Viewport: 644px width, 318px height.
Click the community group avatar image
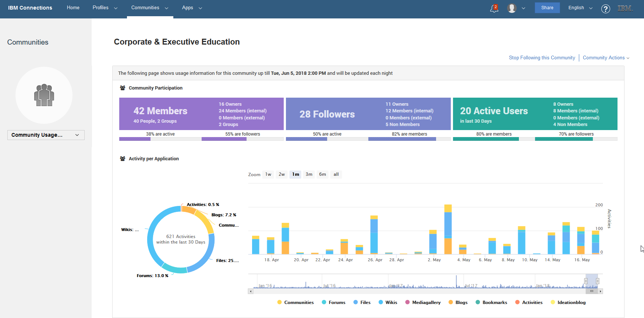44,95
